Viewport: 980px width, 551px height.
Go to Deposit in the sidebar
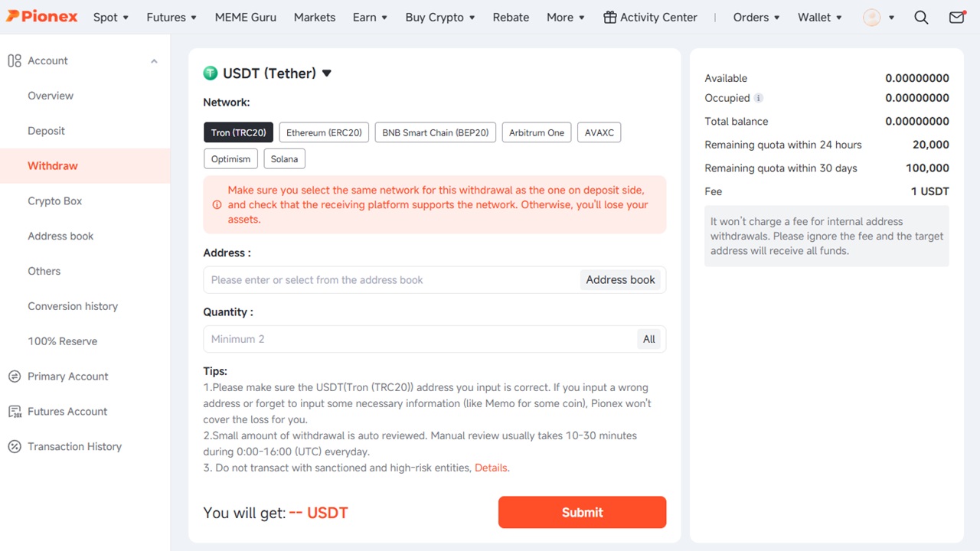pos(46,131)
